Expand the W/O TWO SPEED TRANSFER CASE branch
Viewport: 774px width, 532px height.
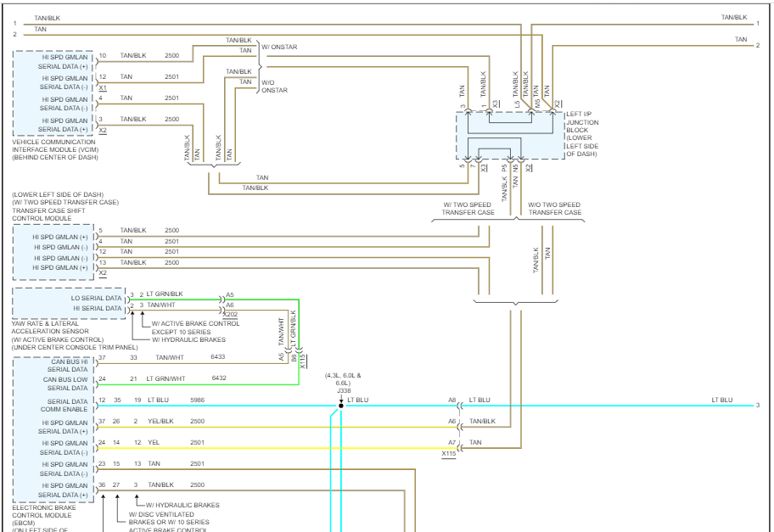pyautogui.click(x=554, y=208)
